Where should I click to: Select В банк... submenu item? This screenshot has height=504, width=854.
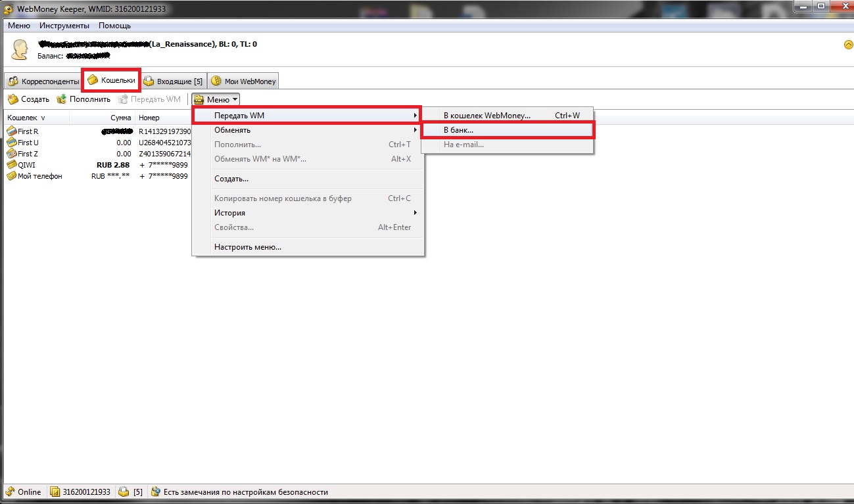click(x=508, y=130)
